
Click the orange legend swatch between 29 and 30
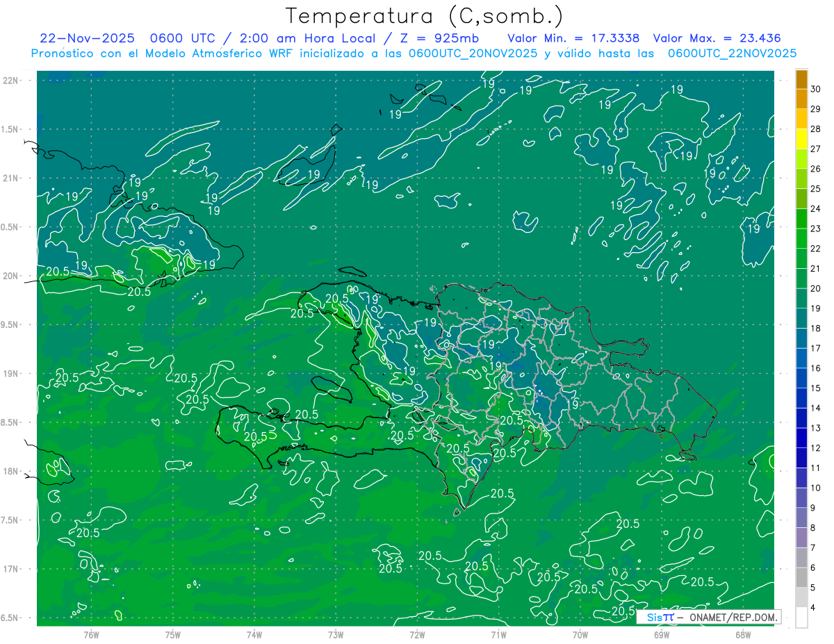pyautogui.click(x=802, y=99)
